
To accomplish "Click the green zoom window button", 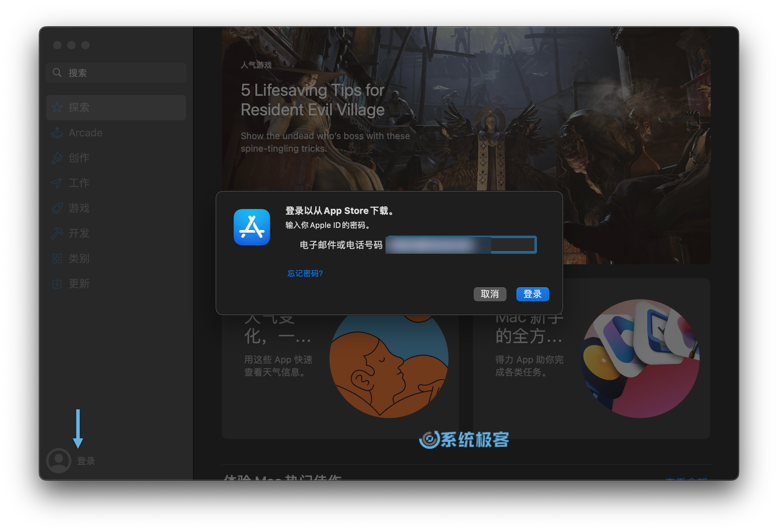I will coord(85,45).
